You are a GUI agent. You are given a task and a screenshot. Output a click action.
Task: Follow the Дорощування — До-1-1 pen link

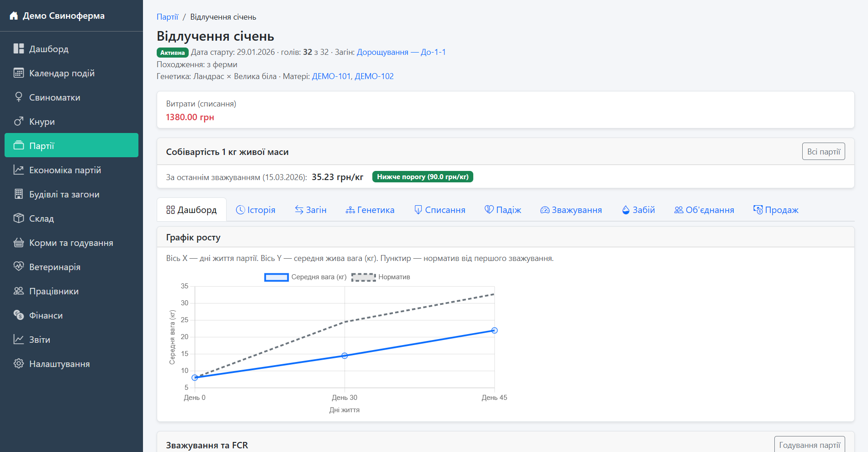[x=401, y=52]
